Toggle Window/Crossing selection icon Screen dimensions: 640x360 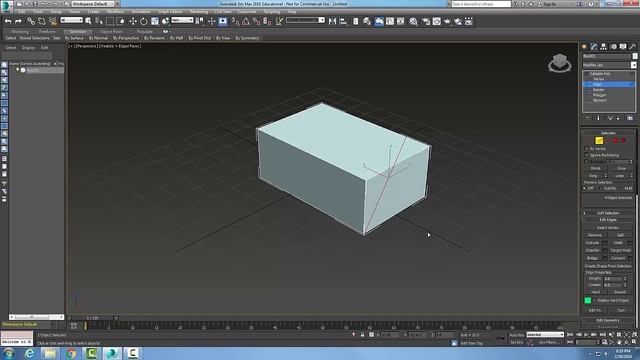click(121, 21)
